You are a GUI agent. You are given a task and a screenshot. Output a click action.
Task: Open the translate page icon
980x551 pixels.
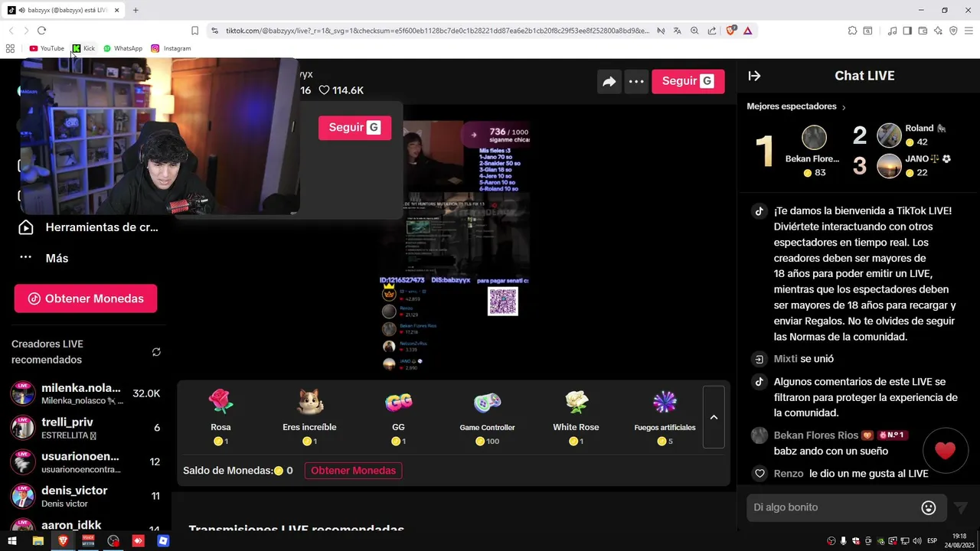pos(677,31)
